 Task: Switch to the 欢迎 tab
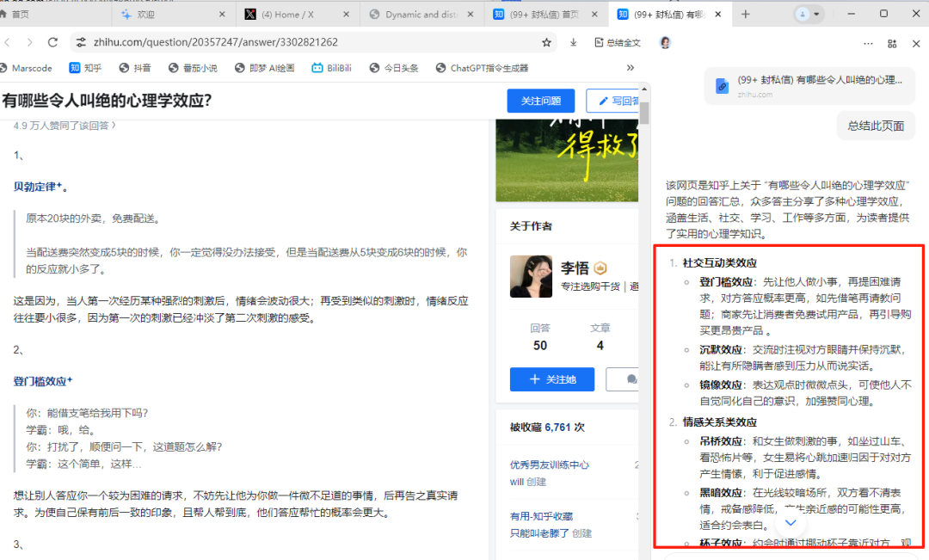(172, 15)
